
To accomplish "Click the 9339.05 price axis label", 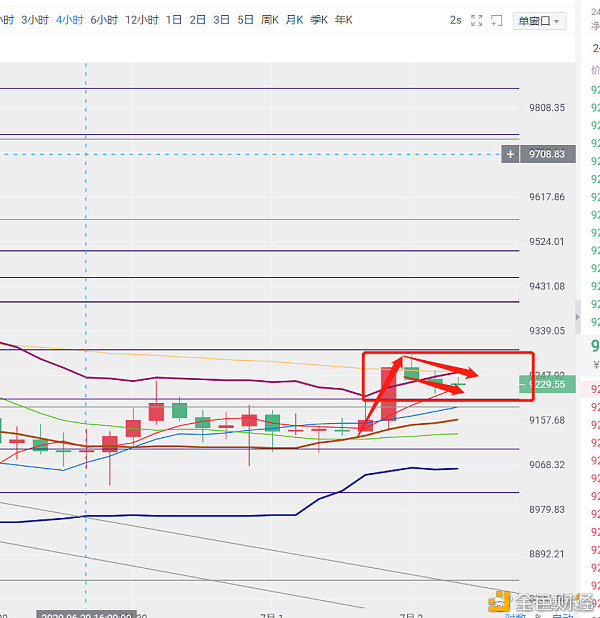I will click(x=547, y=331).
